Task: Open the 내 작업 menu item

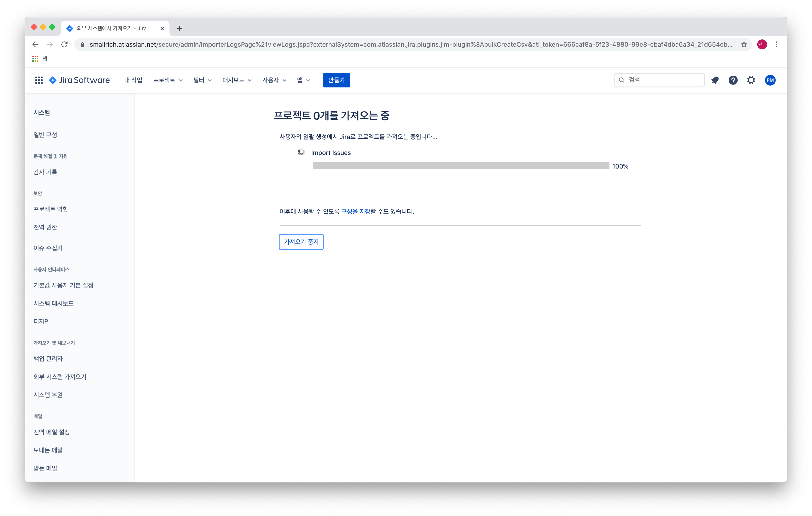Action: coord(133,80)
